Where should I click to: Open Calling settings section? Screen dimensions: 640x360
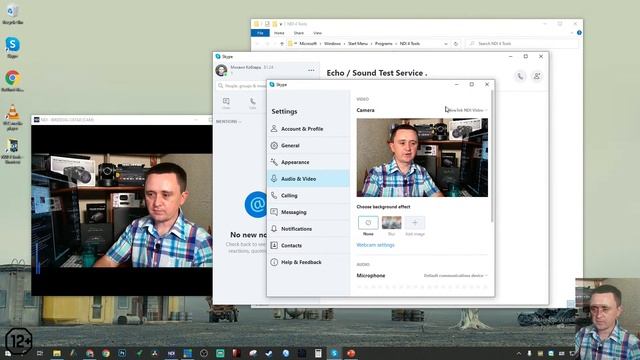tap(308, 196)
